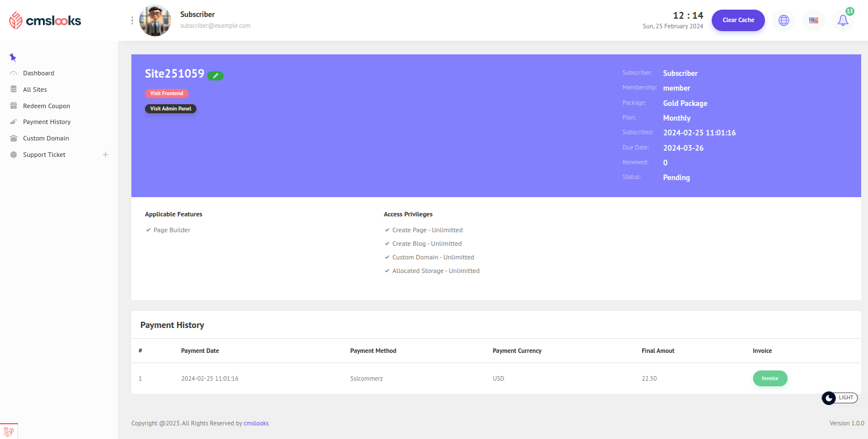Click the globe icon in the header
The width and height of the screenshot is (868, 439).
784,20
